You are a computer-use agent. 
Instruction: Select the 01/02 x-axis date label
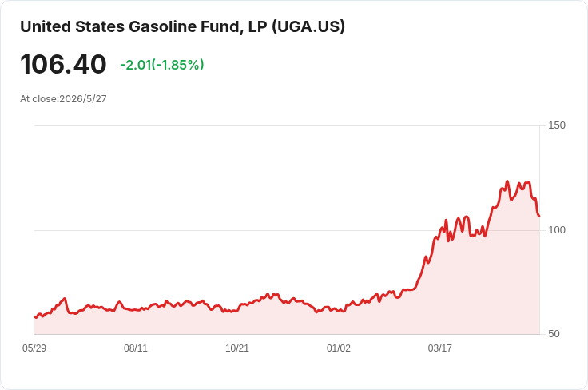click(338, 348)
